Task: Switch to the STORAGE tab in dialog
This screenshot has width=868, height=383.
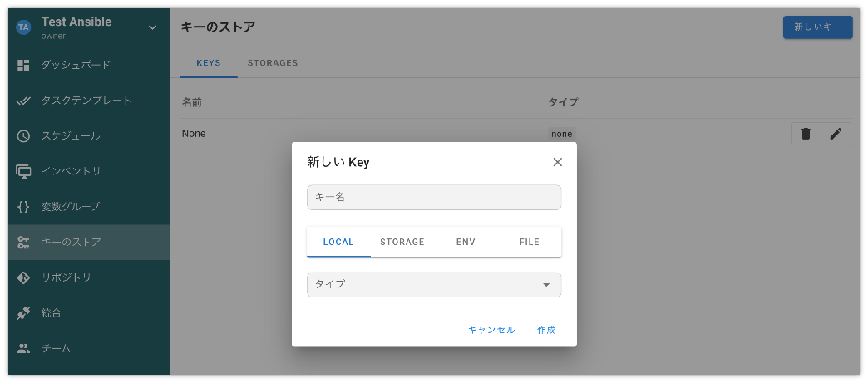Action: click(402, 242)
